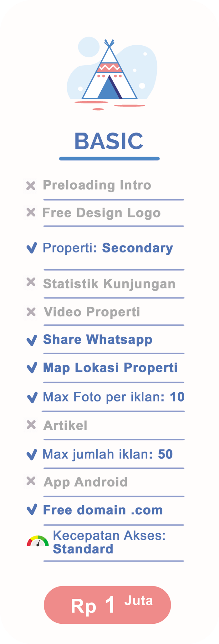Viewport: 219px width, 644px height.
Task: Click the Free domain .com label
Action: coord(103,510)
